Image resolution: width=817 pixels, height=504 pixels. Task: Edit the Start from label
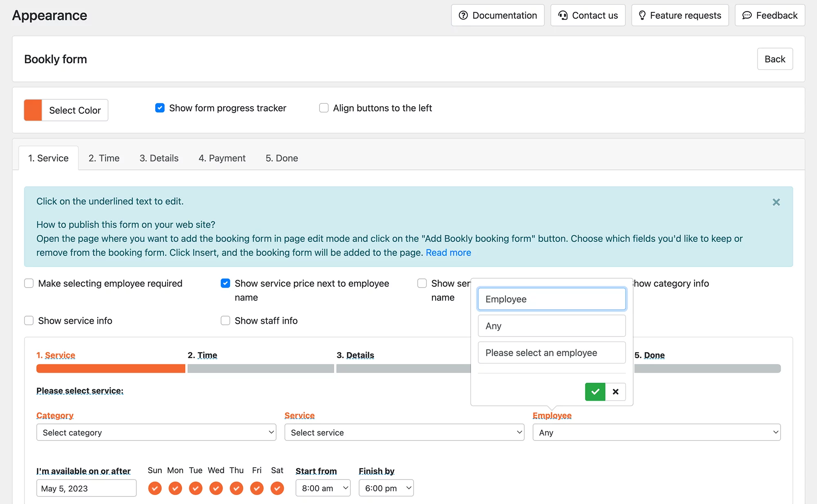tap(316, 471)
